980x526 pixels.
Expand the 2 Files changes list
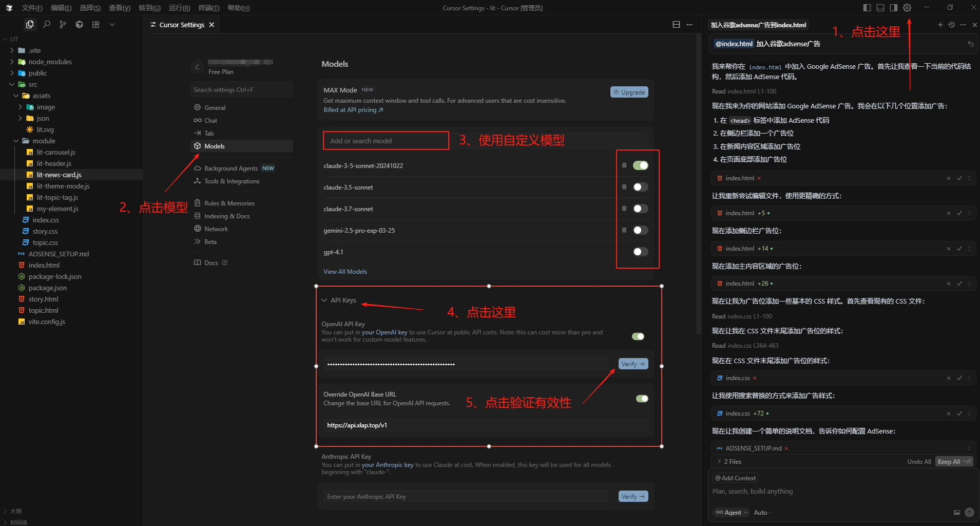point(730,462)
